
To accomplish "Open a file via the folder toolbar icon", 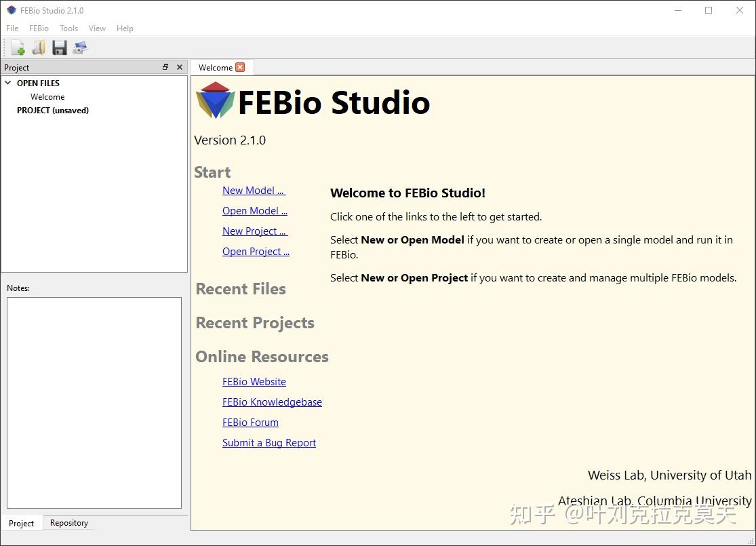I will pyautogui.click(x=37, y=47).
